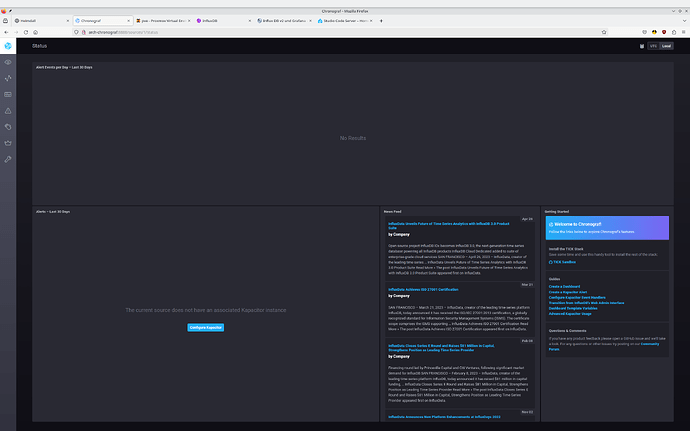
Task: Open the wrench Configuration icon in sidebar
Action: 8,159
